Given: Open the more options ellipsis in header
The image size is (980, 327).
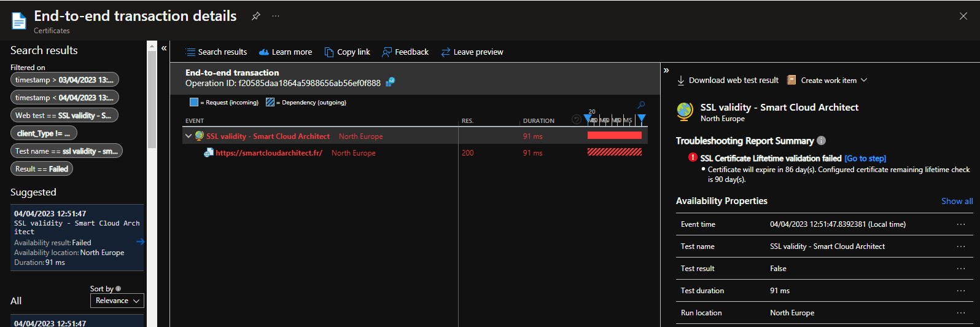Looking at the screenshot, I should [276, 17].
